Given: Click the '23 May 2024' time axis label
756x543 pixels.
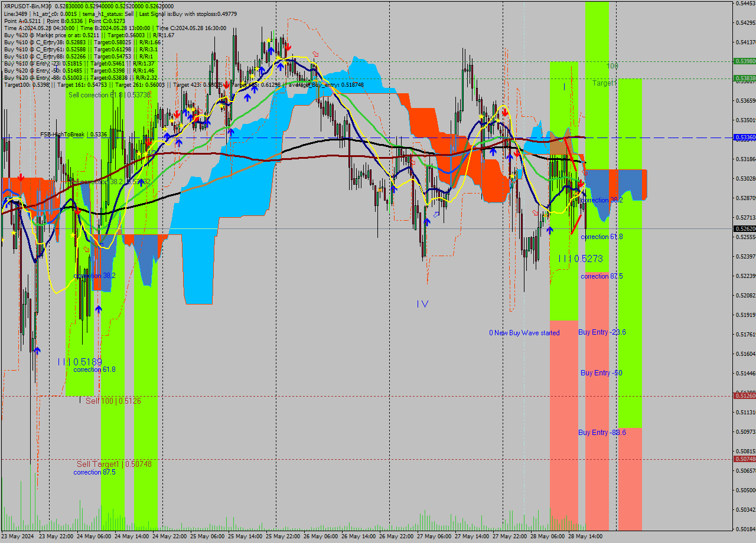Looking at the screenshot, I should tap(18, 537).
